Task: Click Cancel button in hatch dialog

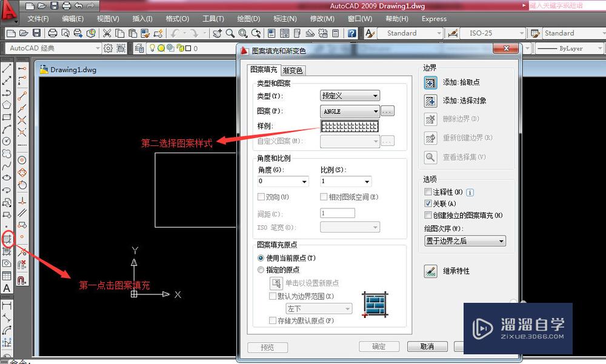Action: 427,346
